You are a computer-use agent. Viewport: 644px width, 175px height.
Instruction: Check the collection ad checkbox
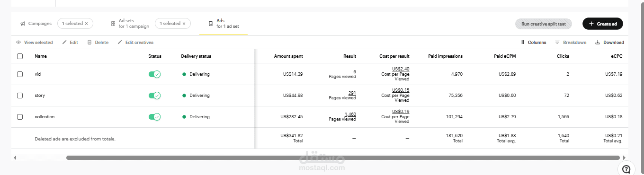coord(20,117)
